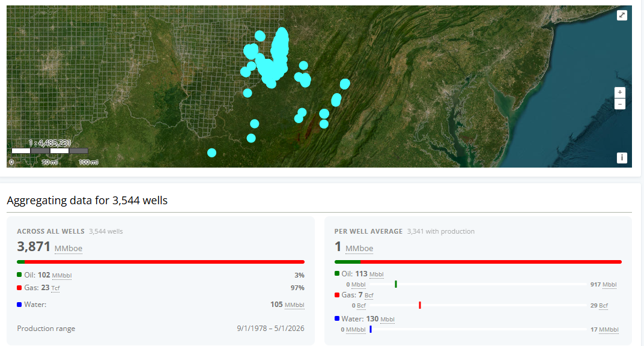Click the Tcf unit next to Gas: 23

tap(55, 288)
